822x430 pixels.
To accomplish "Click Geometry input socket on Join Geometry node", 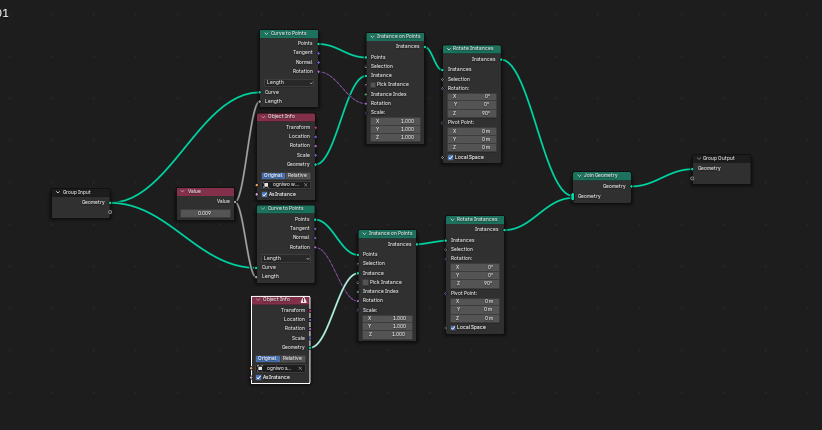I will [x=574, y=196].
